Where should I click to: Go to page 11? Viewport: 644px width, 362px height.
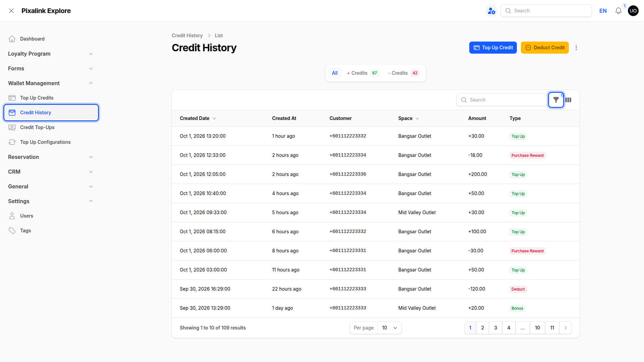click(552, 328)
